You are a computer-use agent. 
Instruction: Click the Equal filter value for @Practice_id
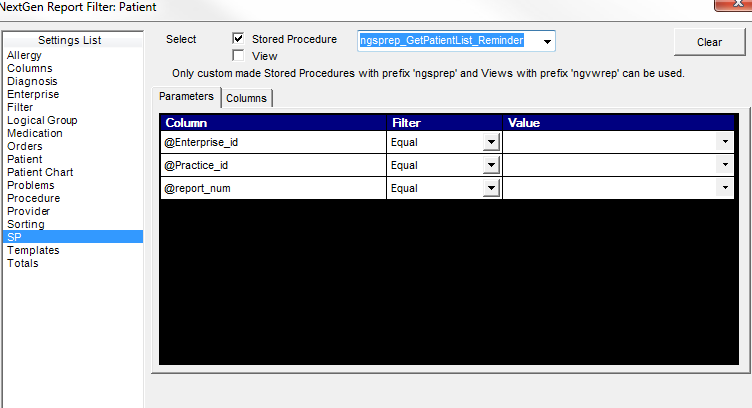(x=404, y=165)
